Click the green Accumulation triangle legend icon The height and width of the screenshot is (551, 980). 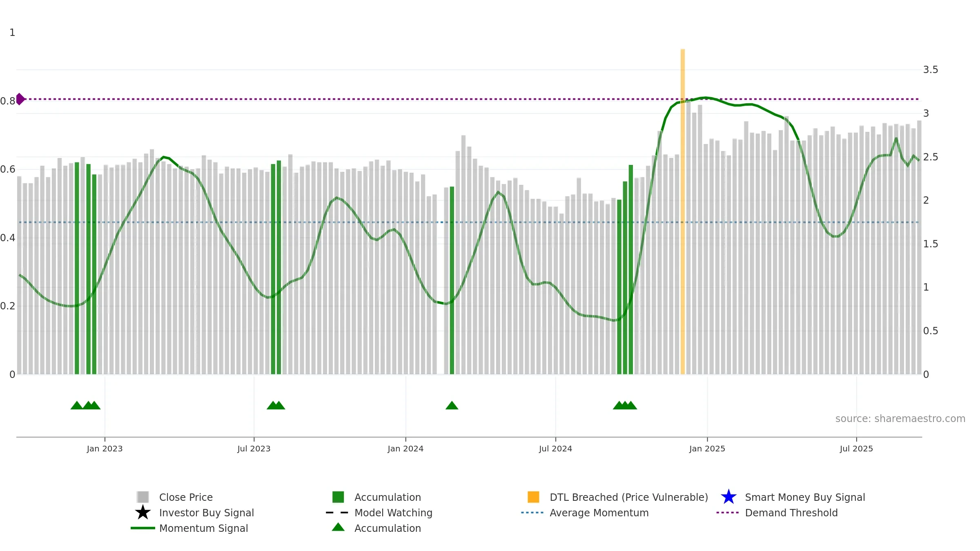[338, 527]
